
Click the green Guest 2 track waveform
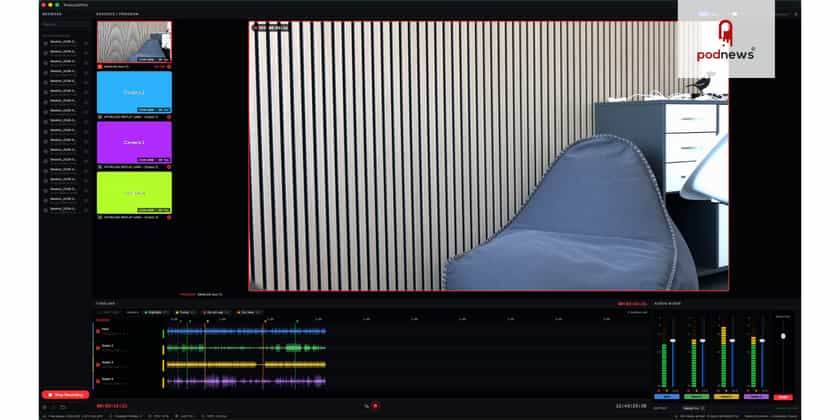point(246,348)
